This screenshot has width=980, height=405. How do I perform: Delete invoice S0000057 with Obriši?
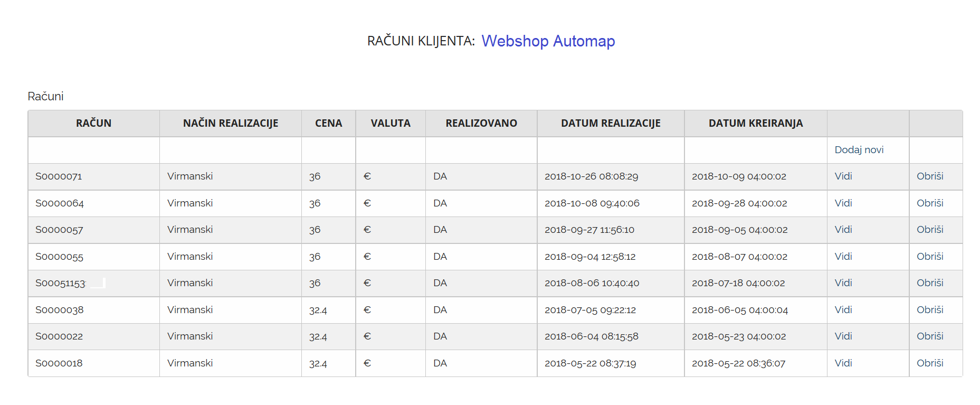pyautogui.click(x=930, y=230)
